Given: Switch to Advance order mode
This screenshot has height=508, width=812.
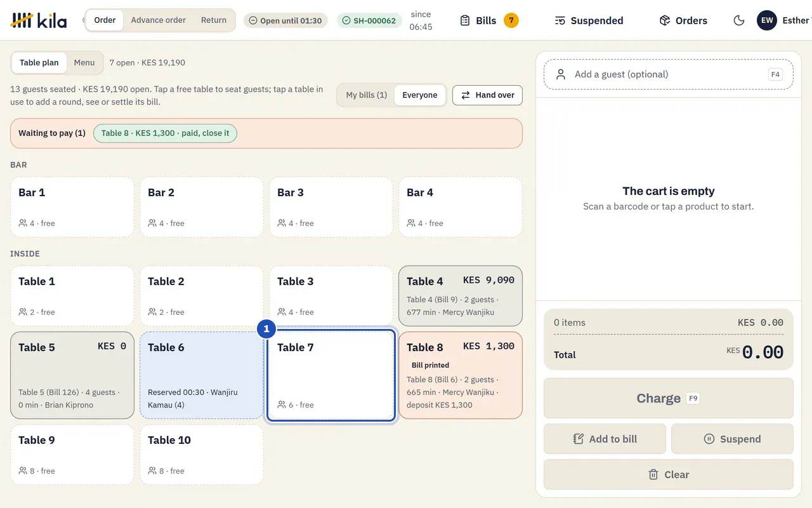Looking at the screenshot, I should pyautogui.click(x=159, y=20).
